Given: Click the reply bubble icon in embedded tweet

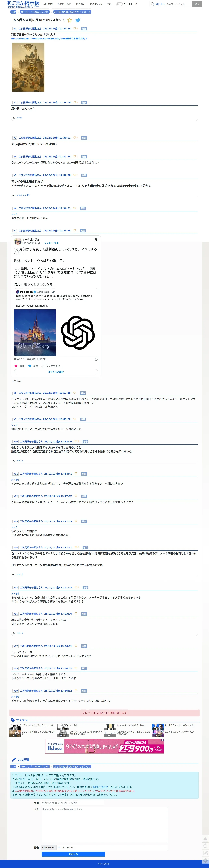Looking at the screenshot, I should [x=30, y=366].
